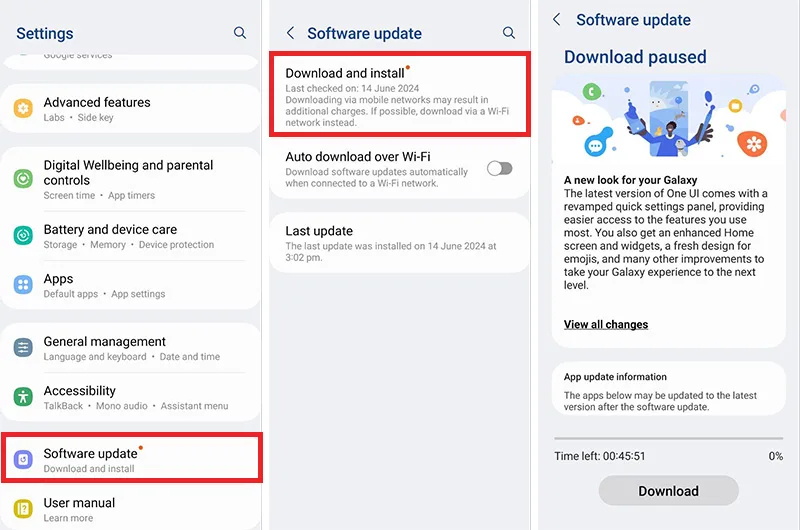This screenshot has width=800, height=530.
Task: Tap the Accessibility person icon
Action: pyautogui.click(x=23, y=396)
